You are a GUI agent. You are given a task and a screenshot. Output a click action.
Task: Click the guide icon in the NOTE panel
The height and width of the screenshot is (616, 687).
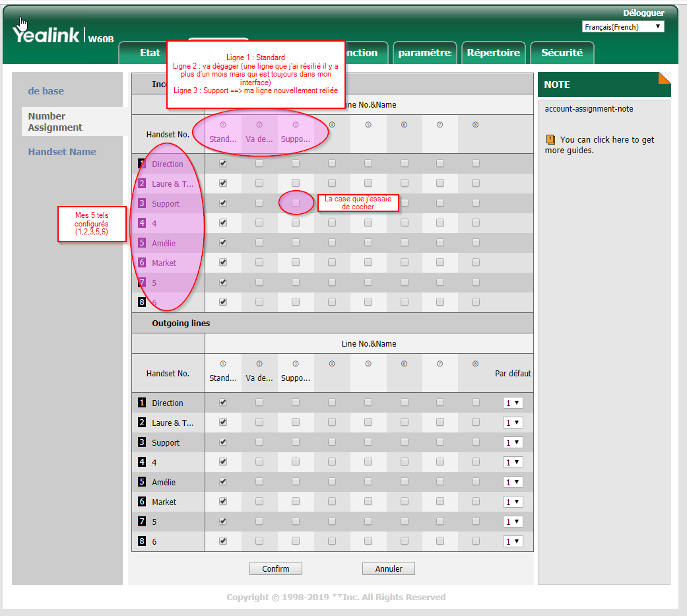550,140
